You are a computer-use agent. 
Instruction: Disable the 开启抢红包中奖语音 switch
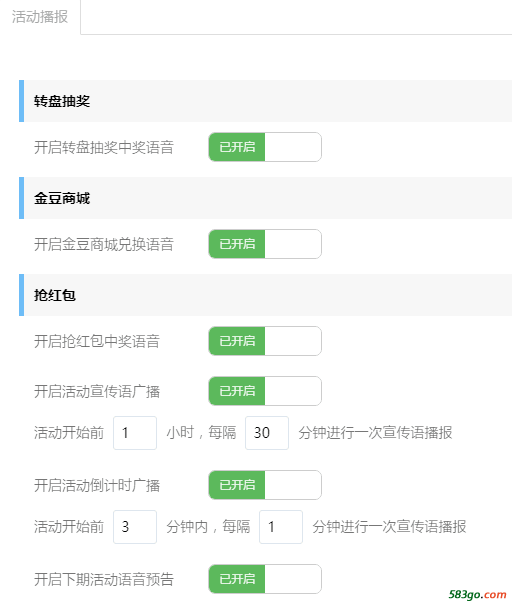coord(265,341)
